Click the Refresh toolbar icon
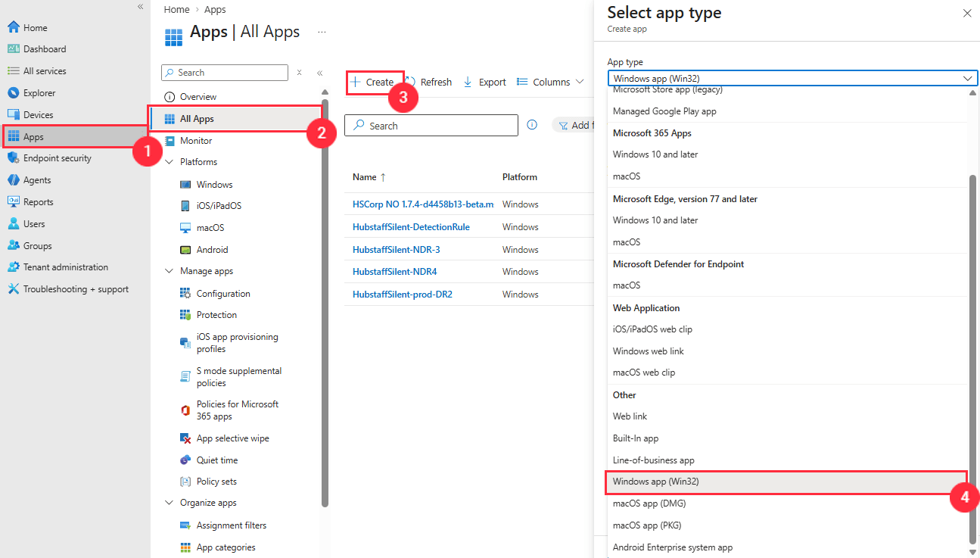 (x=411, y=82)
